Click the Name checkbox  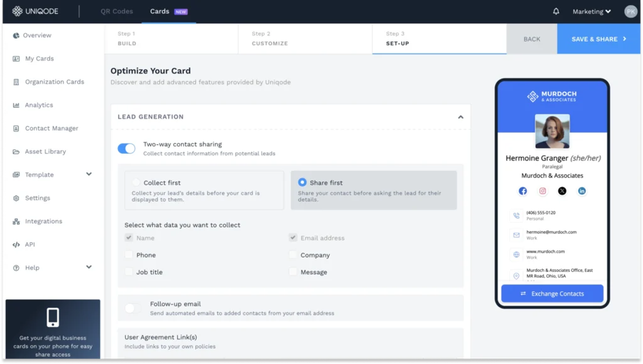pos(129,237)
